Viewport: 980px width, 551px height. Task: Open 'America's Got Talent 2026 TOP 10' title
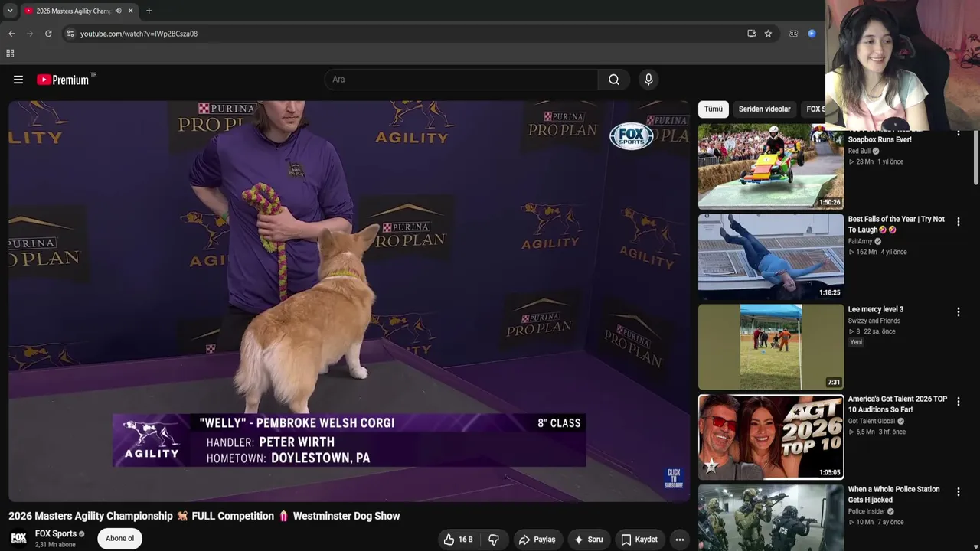coord(897,404)
